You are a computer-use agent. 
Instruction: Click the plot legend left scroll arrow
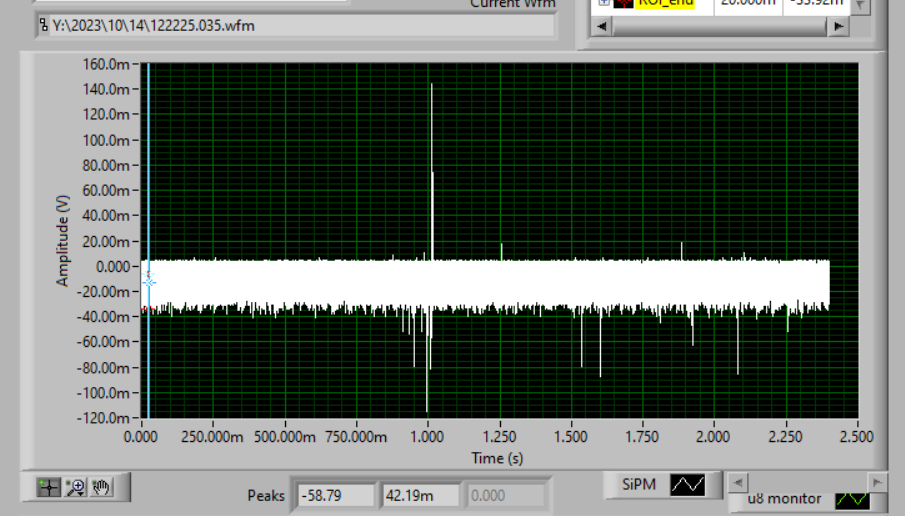738,483
